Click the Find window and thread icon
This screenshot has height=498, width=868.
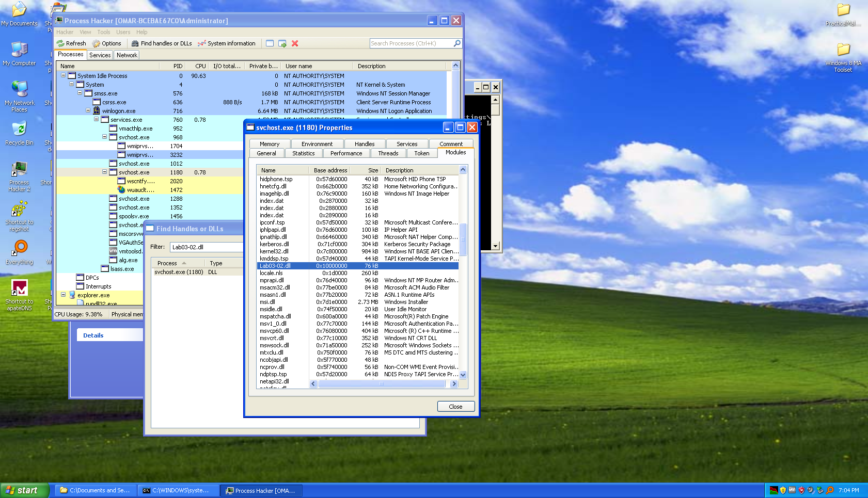[x=282, y=44]
